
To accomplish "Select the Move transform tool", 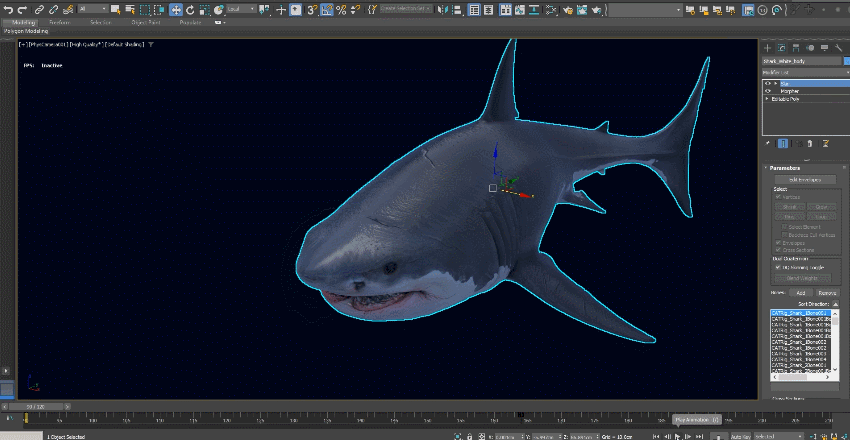I will [176, 9].
